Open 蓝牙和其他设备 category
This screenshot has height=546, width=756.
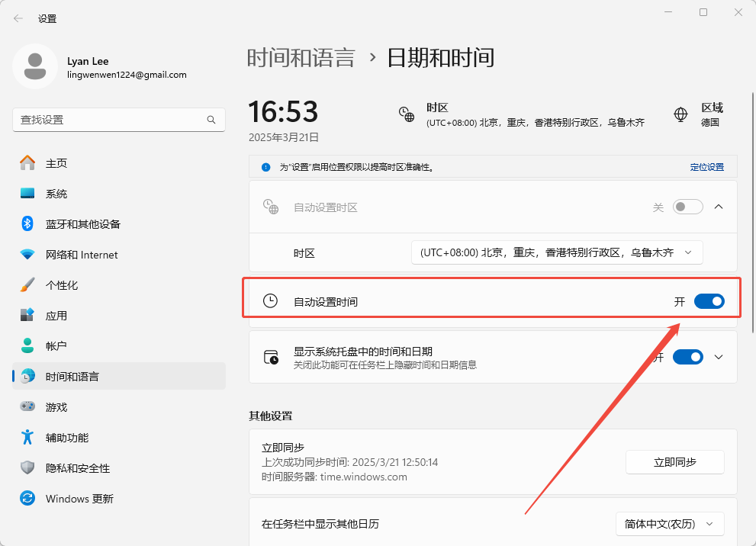click(x=118, y=223)
